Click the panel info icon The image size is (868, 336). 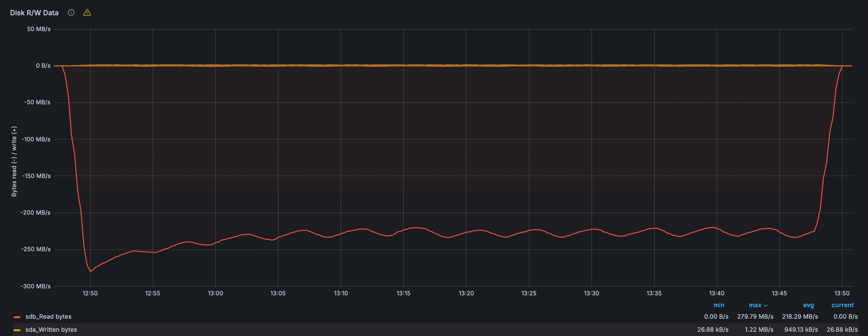pyautogui.click(x=71, y=13)
